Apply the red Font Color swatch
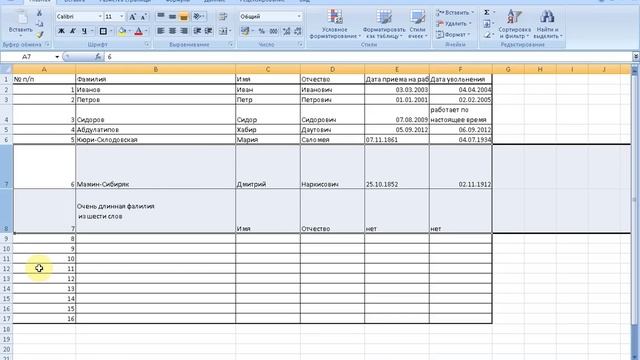This screenshot has width=640, height=360. (x=139, y=31)
